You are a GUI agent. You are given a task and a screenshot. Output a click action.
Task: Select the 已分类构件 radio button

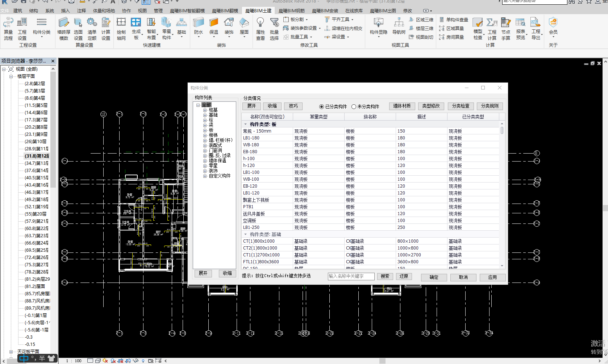[321, 106]
